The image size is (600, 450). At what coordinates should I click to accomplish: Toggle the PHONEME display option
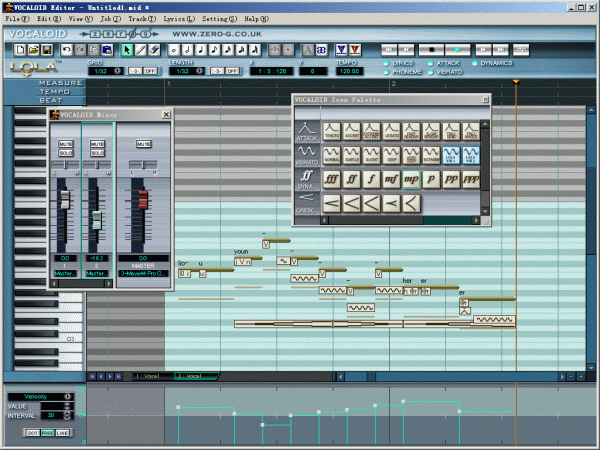pos(386,72)
